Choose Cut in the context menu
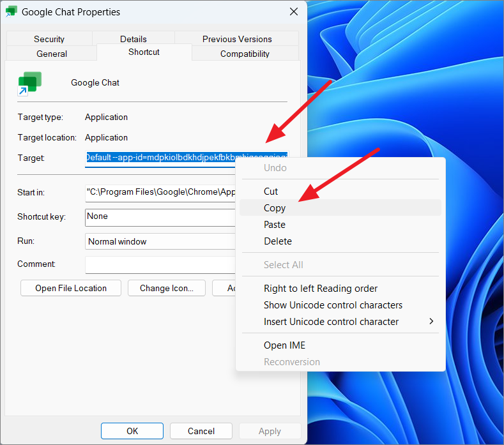The width and height of the screenshot is (504, 445). pyautogui.click(x=340, y=191)
